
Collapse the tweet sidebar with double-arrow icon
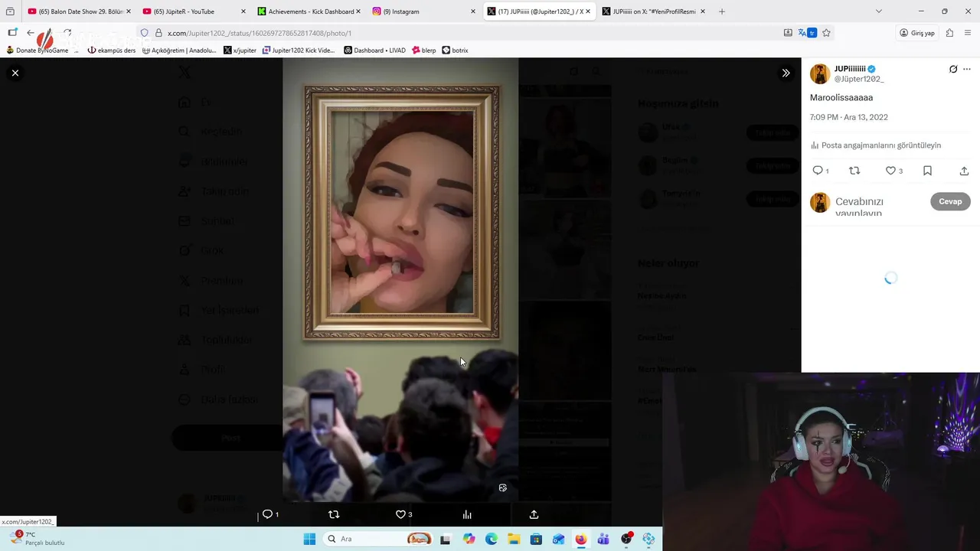pyautogui.click(x=786, y=73)
